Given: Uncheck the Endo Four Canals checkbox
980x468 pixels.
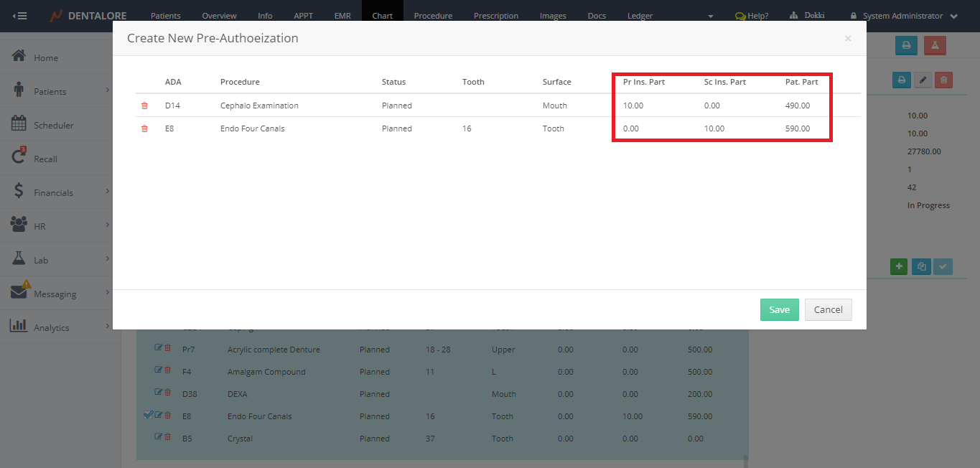Looking at the screenshot, I should tap(148, 415).
